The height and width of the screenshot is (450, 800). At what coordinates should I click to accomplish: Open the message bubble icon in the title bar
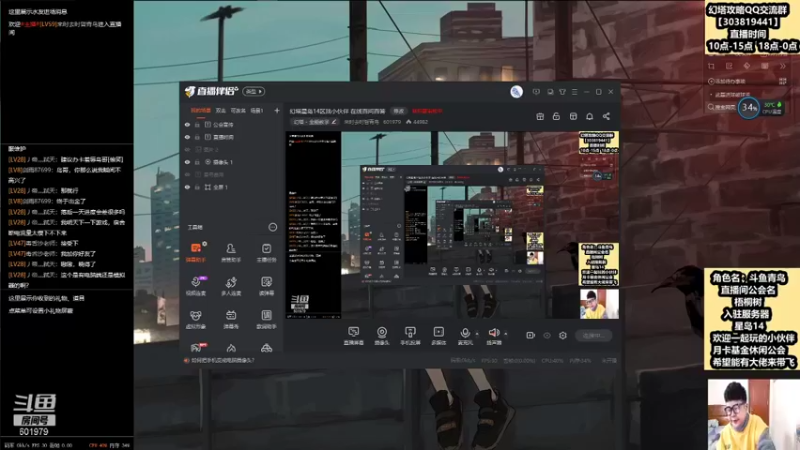pos(536,92)
